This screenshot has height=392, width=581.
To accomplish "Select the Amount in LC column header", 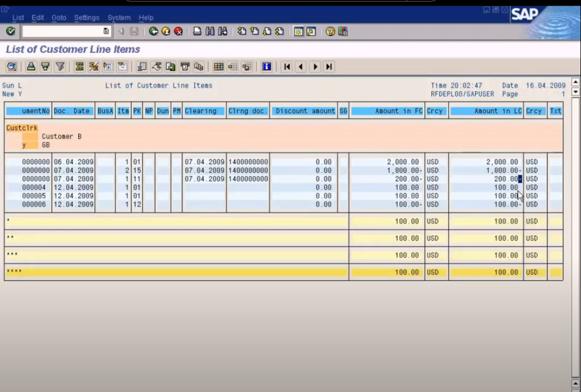I will [x=486, y=111].
